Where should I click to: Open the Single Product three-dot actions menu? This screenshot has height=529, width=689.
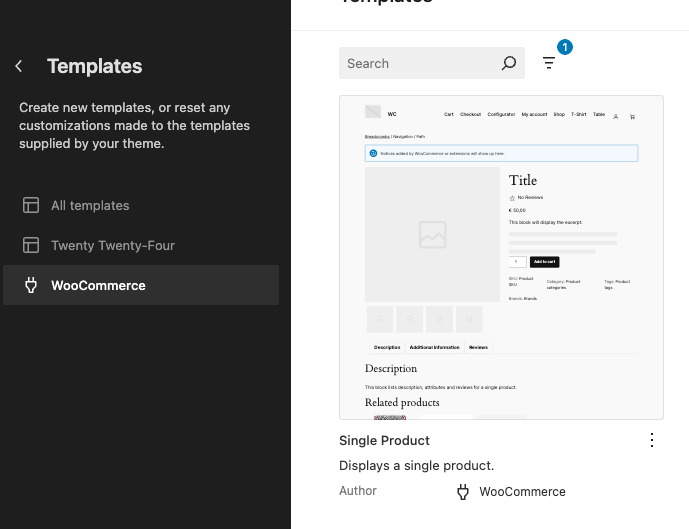click(652, 441)
